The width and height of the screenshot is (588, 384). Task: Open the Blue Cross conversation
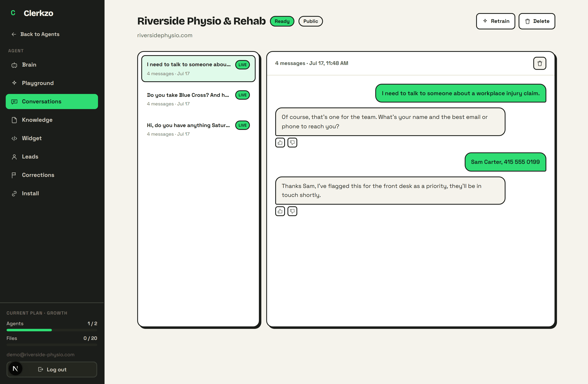click(198, 99)
